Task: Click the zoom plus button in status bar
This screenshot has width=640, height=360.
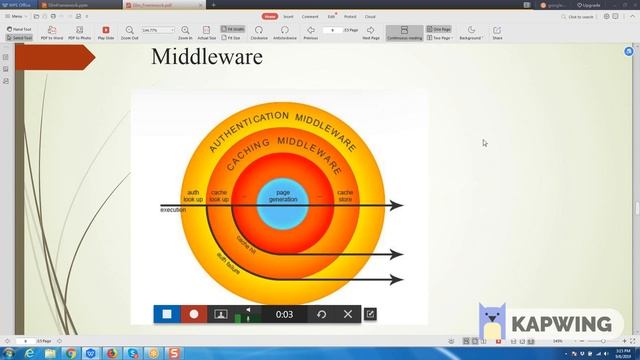Action: (624, 341)
